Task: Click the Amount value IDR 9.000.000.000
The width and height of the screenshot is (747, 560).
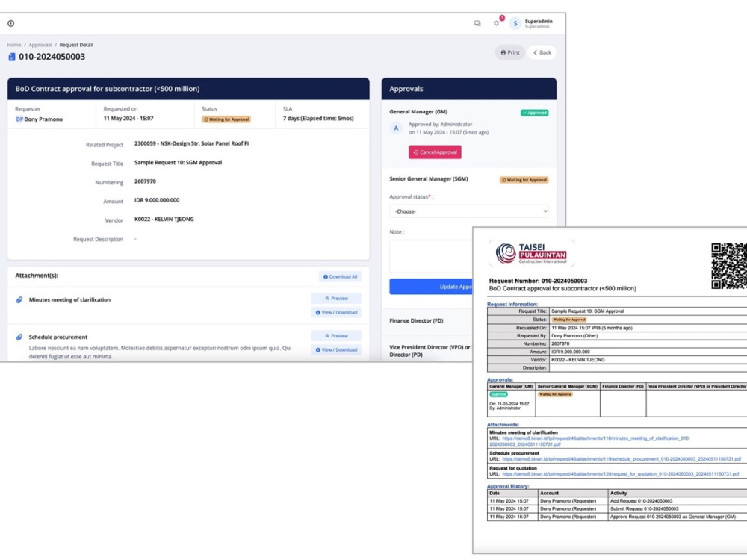Action: [x=157, y=200]
